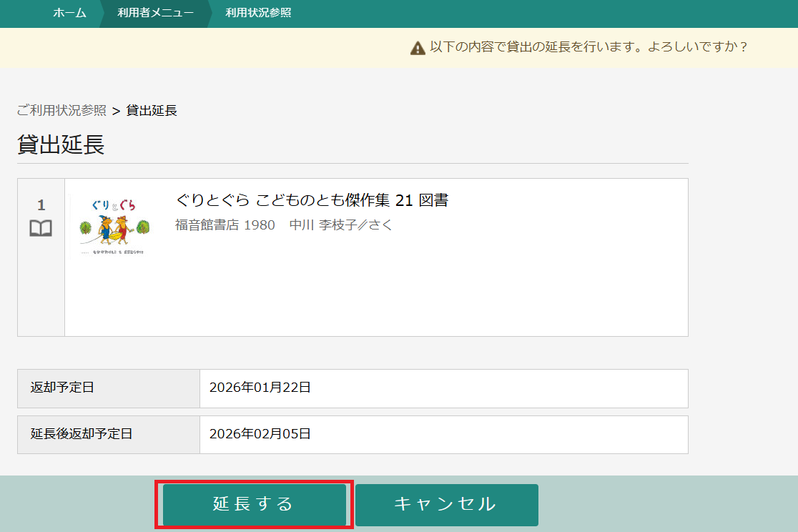Click the loan extension confirmation message
Viewport: 798px width, 532px height.
point(588,47)
